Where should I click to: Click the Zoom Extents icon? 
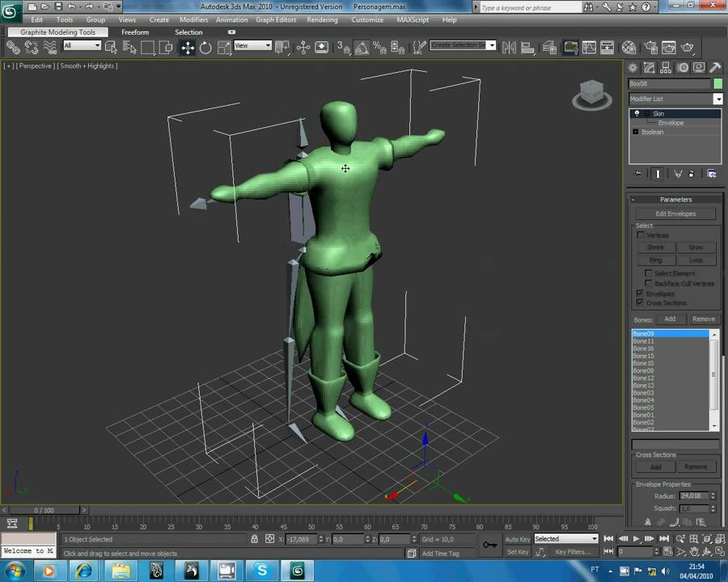[x=705, y=539]
